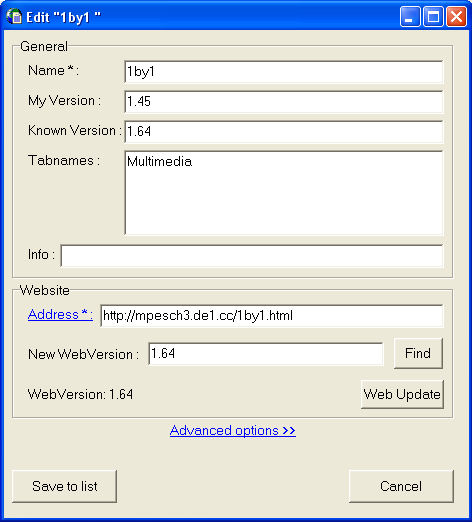
Task: Click the dialog title bar text
Action: (63, 17)
